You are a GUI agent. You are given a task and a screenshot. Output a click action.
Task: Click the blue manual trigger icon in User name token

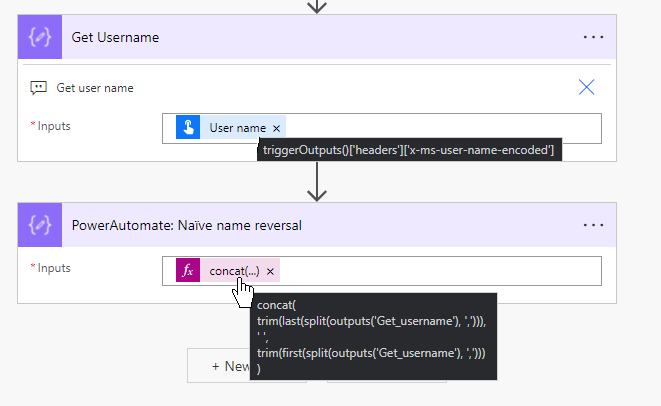[188, 127]
